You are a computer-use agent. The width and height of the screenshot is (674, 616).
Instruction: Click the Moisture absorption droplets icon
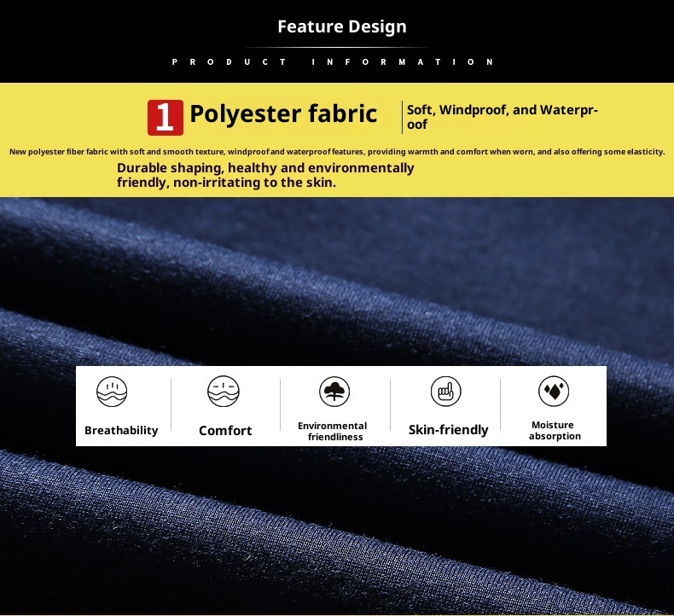(554, 391)
